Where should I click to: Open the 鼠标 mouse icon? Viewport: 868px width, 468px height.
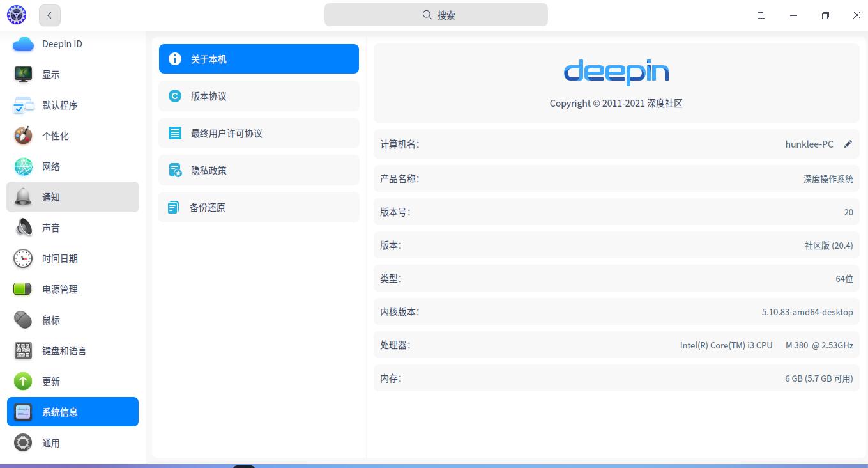click(x=23, y=320)
